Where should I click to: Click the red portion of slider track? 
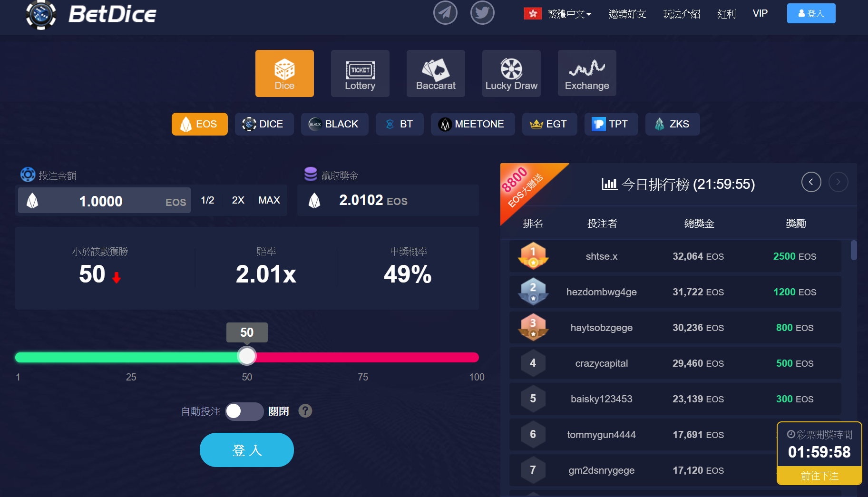tap(367, 357)
